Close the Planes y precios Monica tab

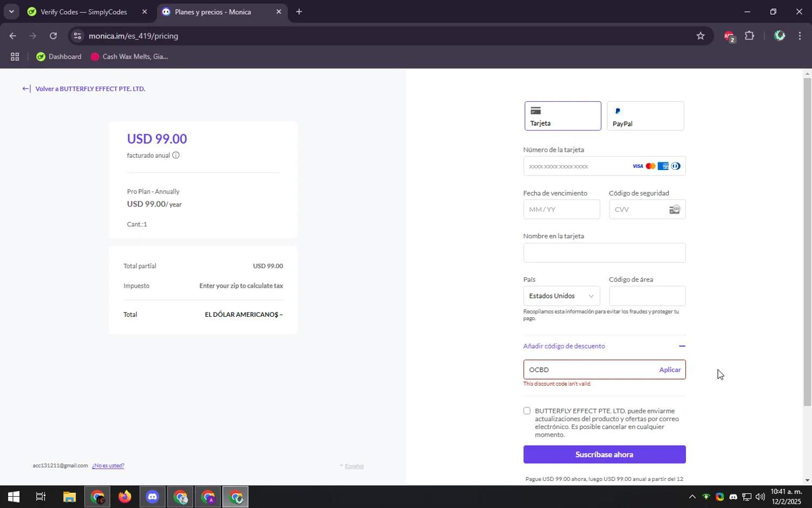[279, 11]
